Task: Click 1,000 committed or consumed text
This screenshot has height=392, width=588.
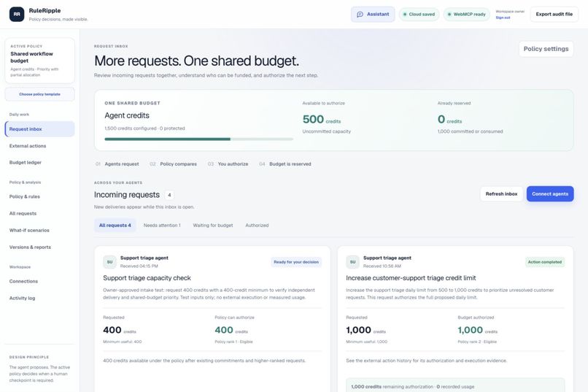Action: coord(471,131)
